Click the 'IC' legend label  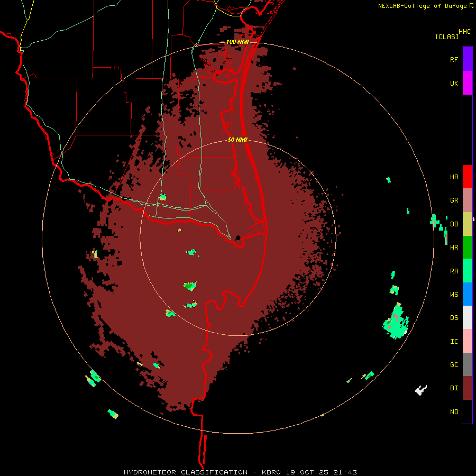[x=454, y=341]
